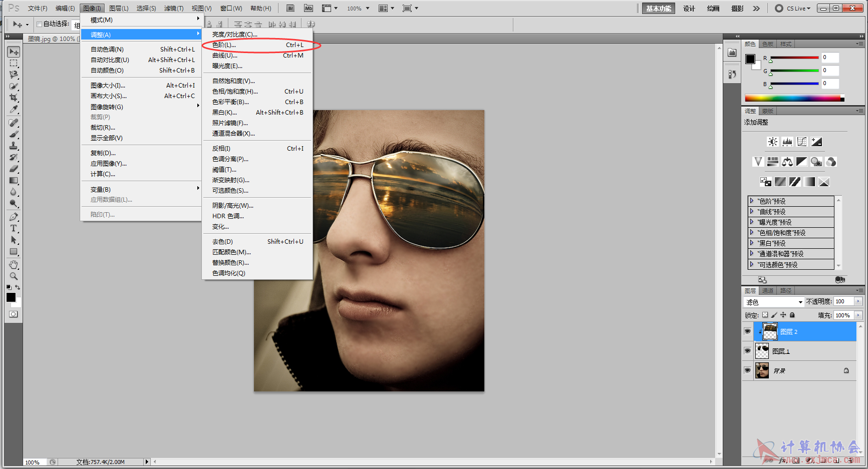Open the 滤色 blend mode dropdown
This screenshot has width=868, height=469.
click(774, 302)
